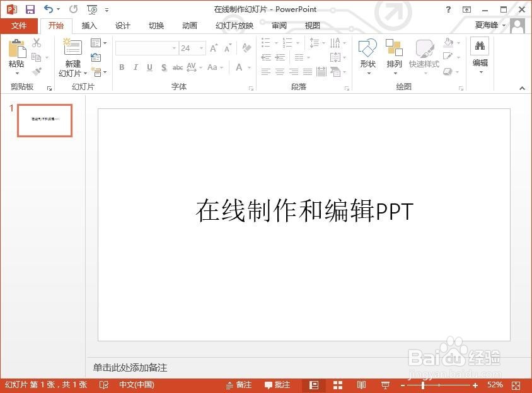The image size is (532, 393).
Task: Open the 文件 File tab
Action: point(19,25)
